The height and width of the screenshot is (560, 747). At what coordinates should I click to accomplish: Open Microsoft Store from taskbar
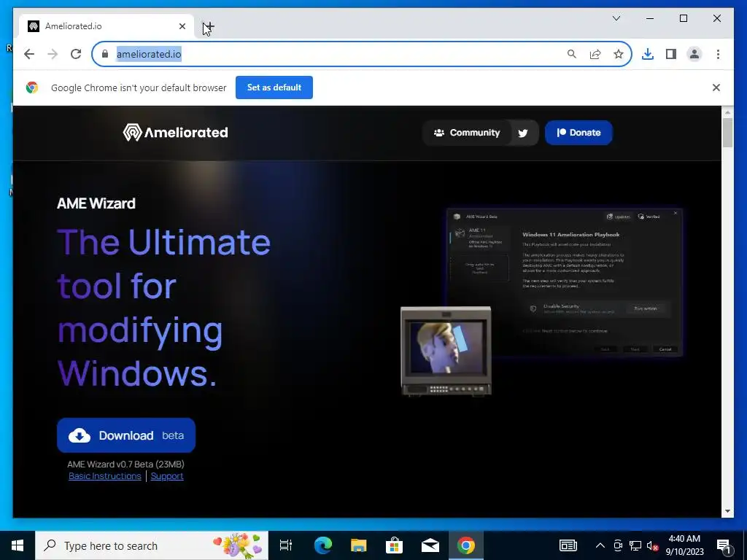[395, 545]
